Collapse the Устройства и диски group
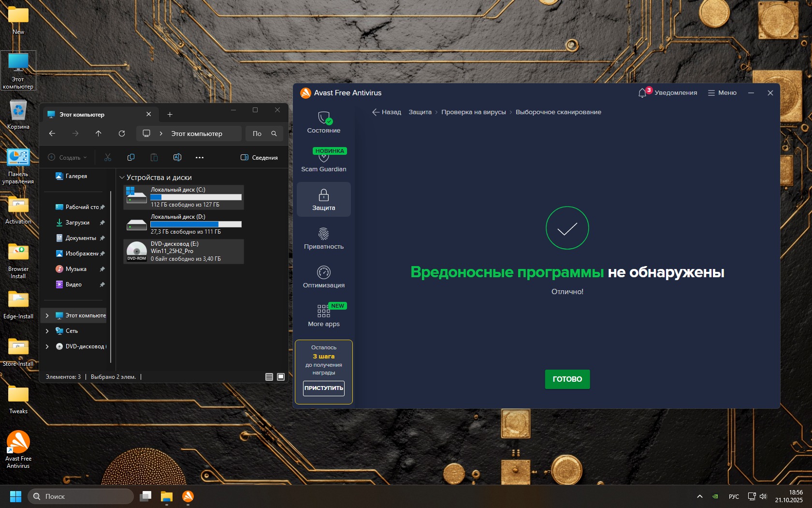Viewport: 812px width, 508px height. (x=122, y=178)
